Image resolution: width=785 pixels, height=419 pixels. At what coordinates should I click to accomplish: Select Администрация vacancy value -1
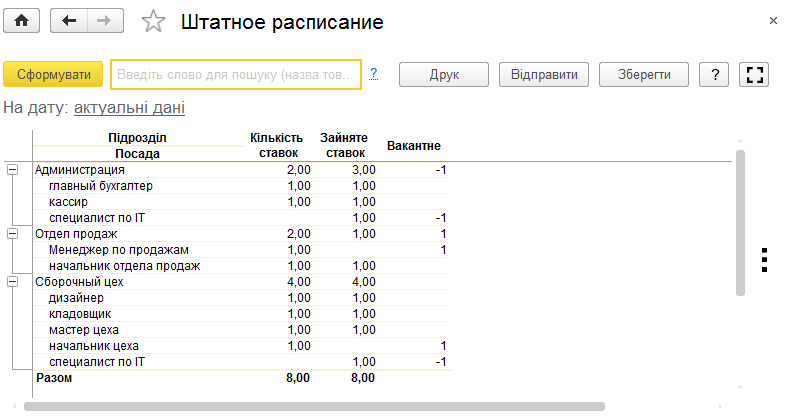tap(441, 170)
